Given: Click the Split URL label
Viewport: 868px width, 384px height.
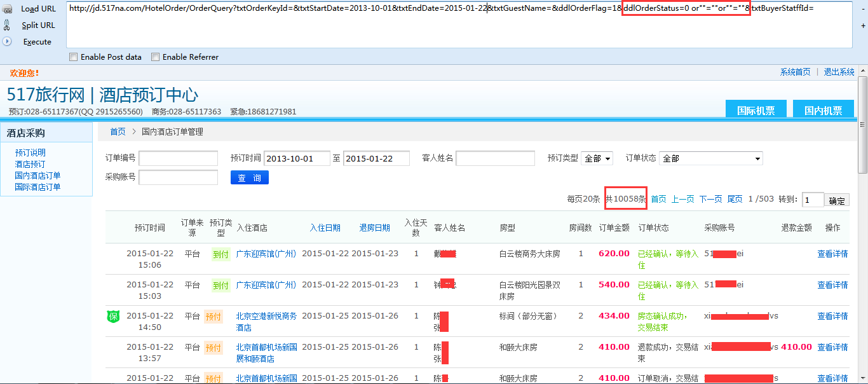Looking at the screenshot, I should [38, 25].
